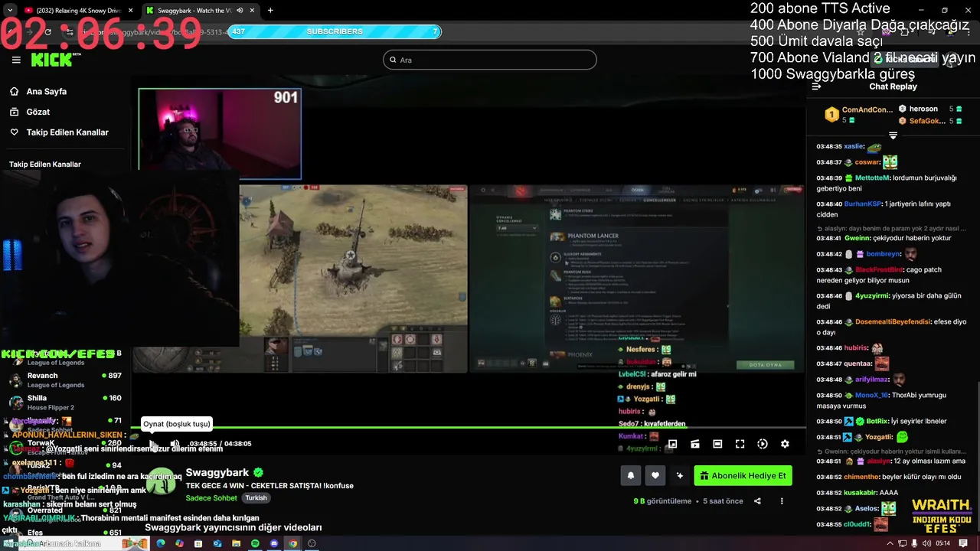
Task: Cast the video to a device
Action: point(695,444)
